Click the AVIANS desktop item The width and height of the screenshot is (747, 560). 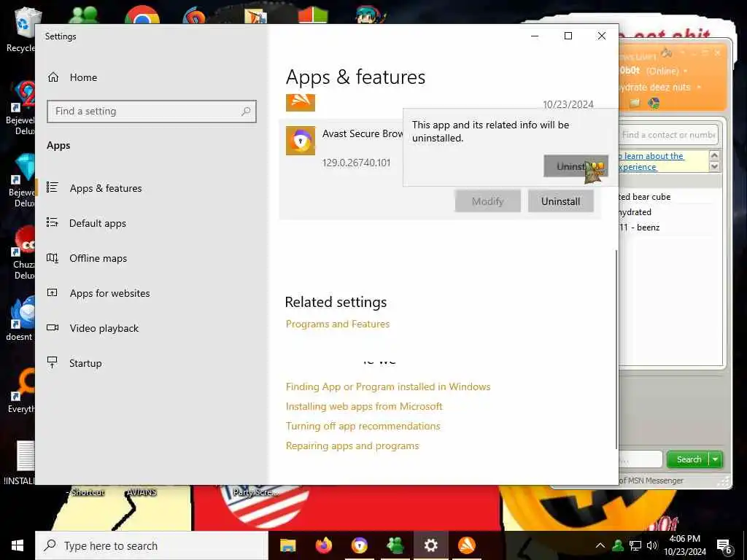(x=142, y=492)
